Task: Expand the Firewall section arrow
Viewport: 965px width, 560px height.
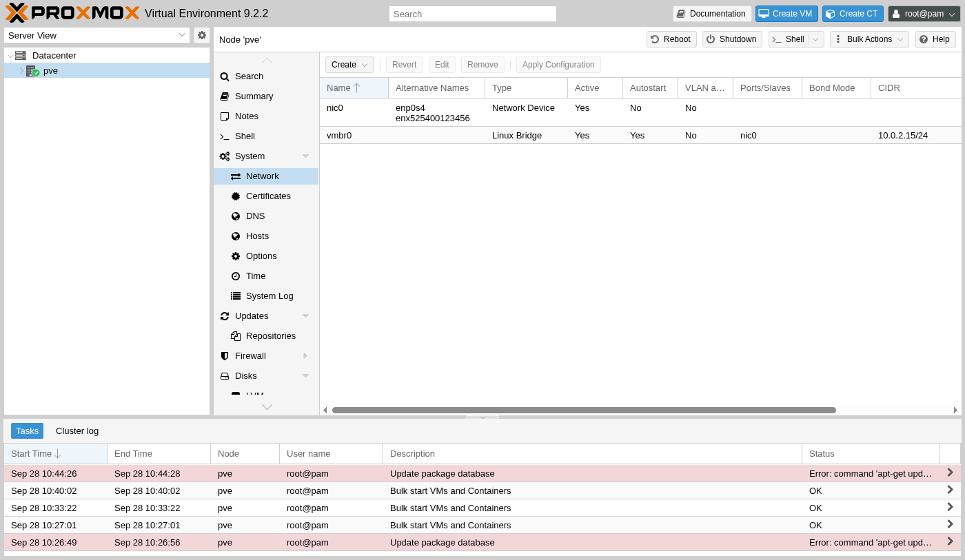Action: (305, 356)
